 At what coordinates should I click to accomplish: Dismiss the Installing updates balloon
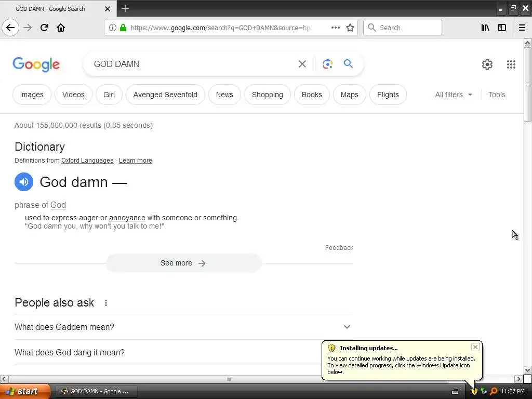[475, 347]
